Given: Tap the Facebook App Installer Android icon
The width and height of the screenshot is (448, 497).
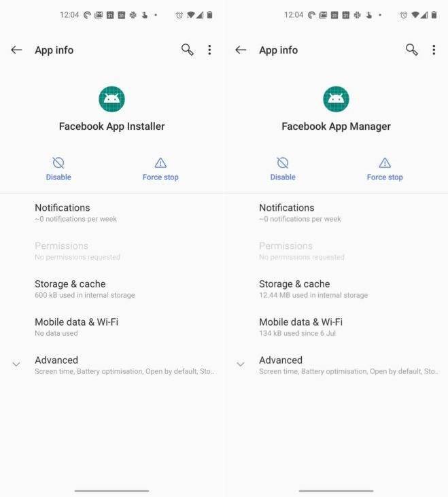Looking at the screenshot, I should (x=112, y=99).
